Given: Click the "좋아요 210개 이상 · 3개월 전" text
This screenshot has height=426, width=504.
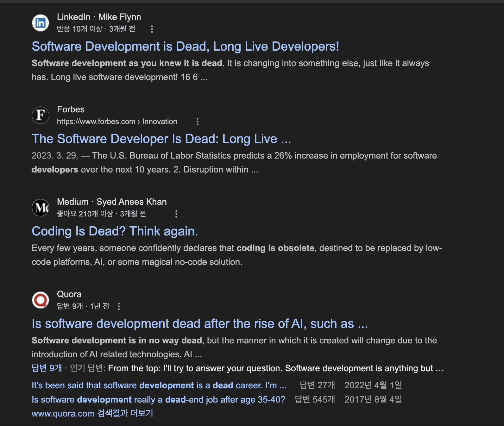Looking at the screenshot, I should [x=101, y=214].
